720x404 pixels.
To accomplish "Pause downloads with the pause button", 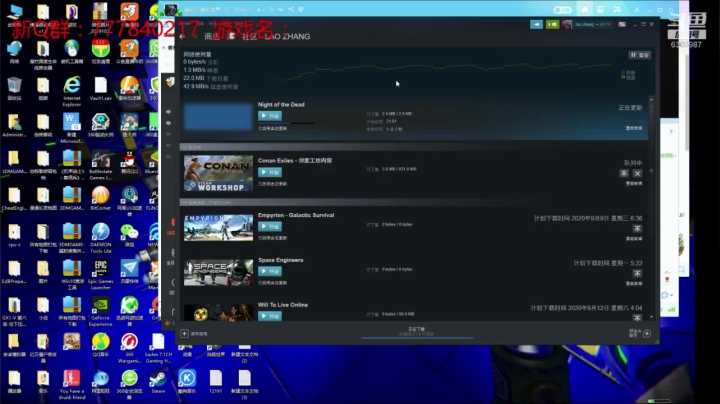I will tap(640, 55).
